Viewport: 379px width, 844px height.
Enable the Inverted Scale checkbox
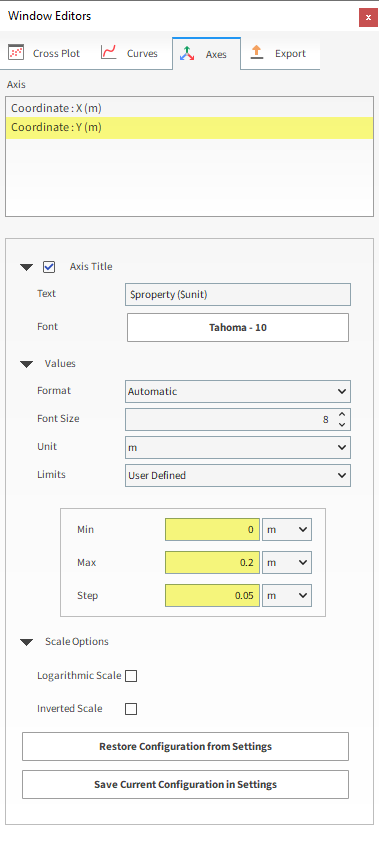tap(131, 709)
